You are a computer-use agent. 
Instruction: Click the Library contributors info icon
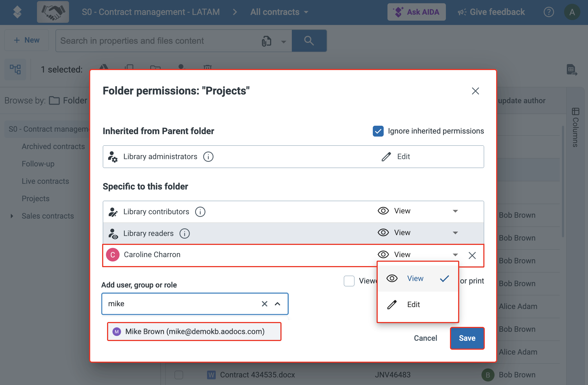(x=200, y=212)
